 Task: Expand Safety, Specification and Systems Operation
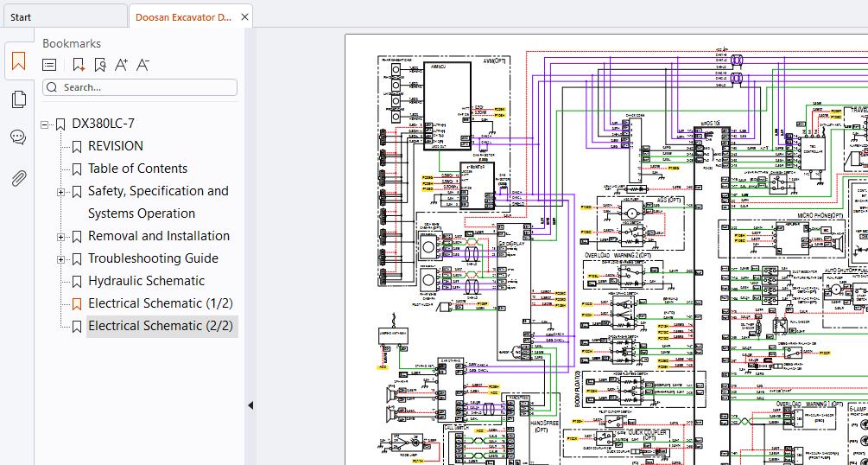[x=60, y=193]
